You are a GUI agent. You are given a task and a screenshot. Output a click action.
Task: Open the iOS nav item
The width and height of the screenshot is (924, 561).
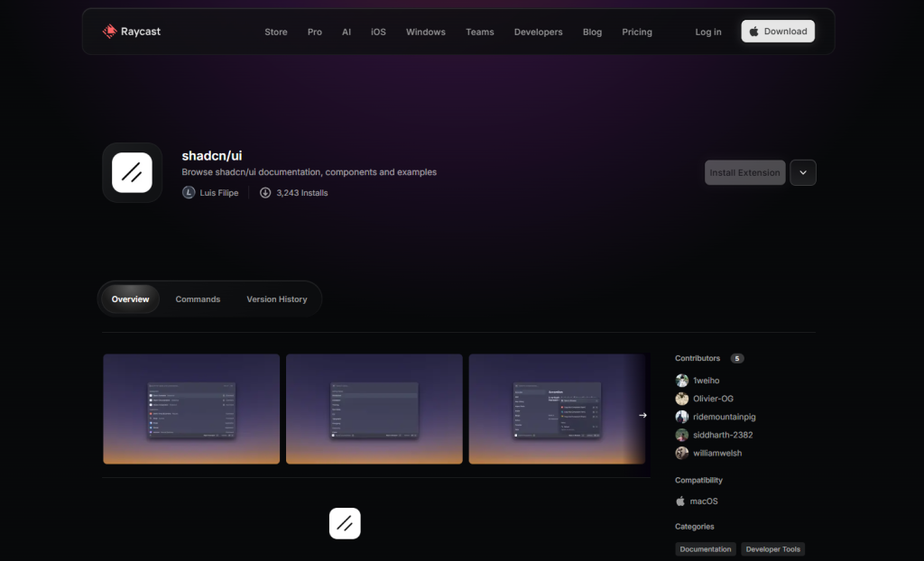(378, 32)
